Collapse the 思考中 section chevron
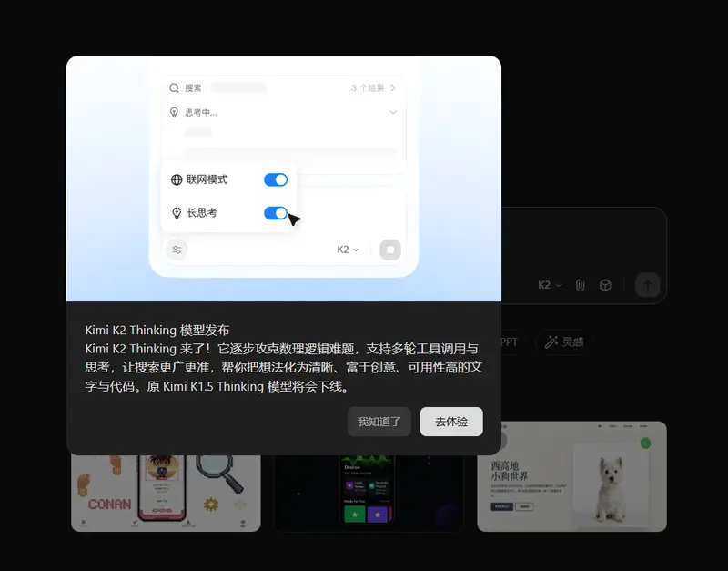Screen dimensions: 728x571 click(392, 113)
